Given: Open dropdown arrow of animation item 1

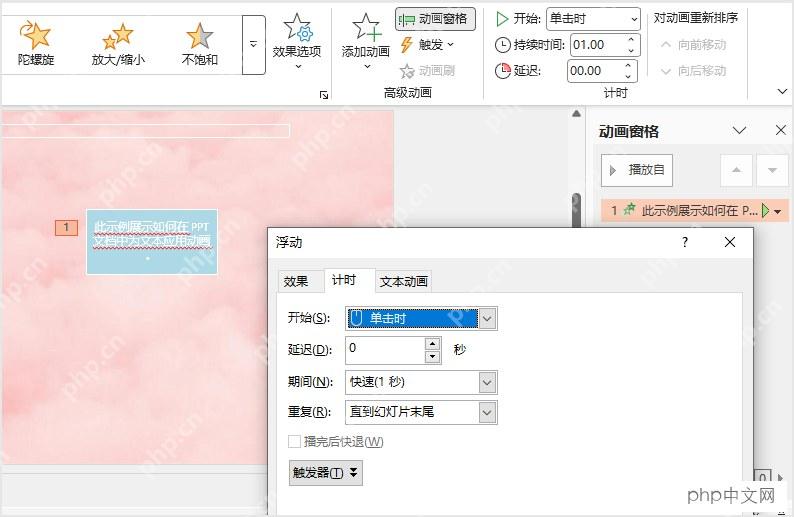Looking at the screenshot, I should point(778,211).
